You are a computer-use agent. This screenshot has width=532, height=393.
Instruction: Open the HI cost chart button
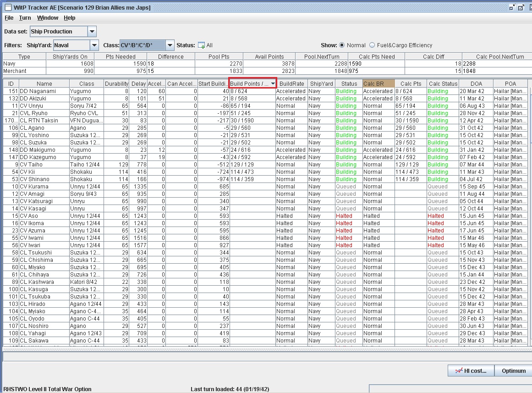pos(471,371)
